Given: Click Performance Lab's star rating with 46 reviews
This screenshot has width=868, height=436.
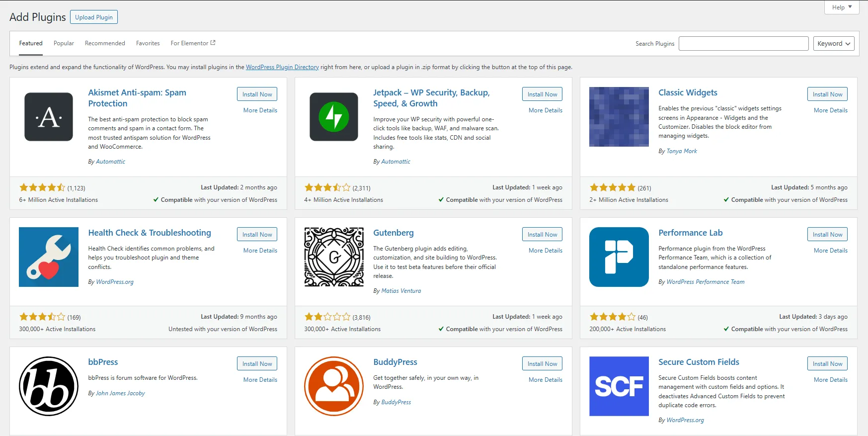Looking at the screenshot, I should tap(613, 317).
